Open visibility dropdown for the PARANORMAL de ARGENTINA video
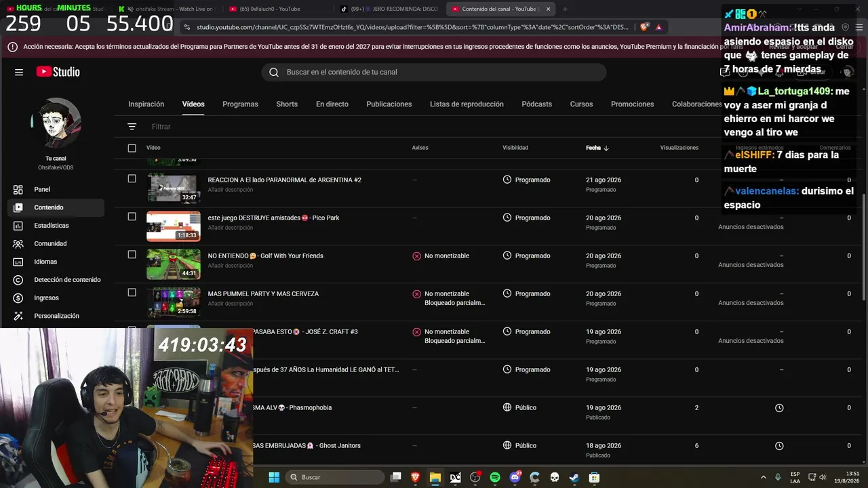 pyautogui.click(x=527, y=180)
